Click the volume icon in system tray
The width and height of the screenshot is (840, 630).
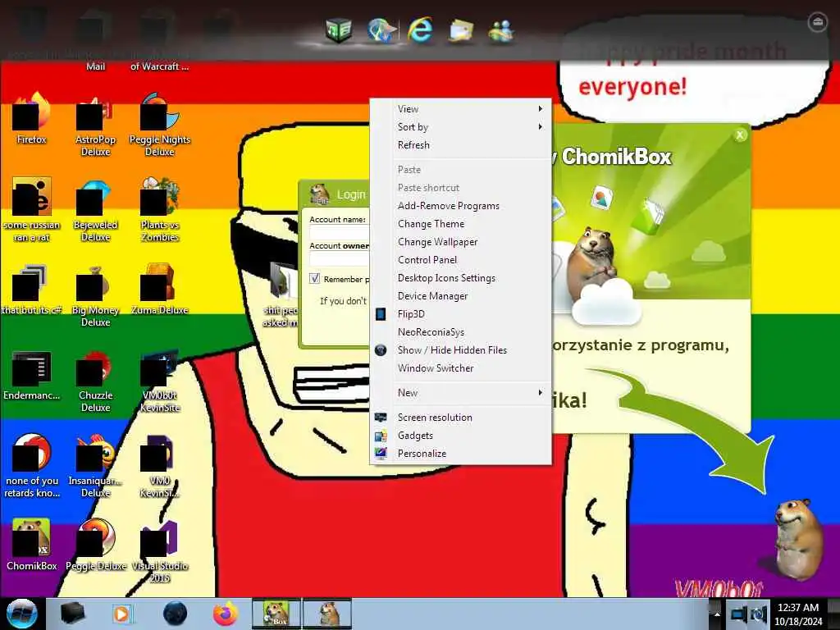pos(759,614)
